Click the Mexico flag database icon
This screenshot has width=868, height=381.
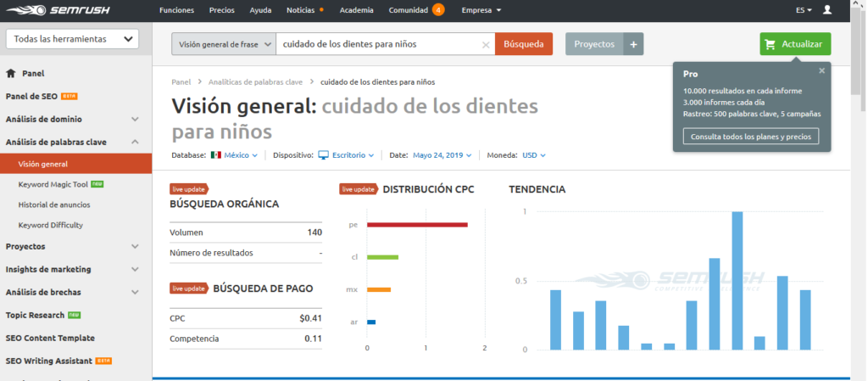pos(216,155)
